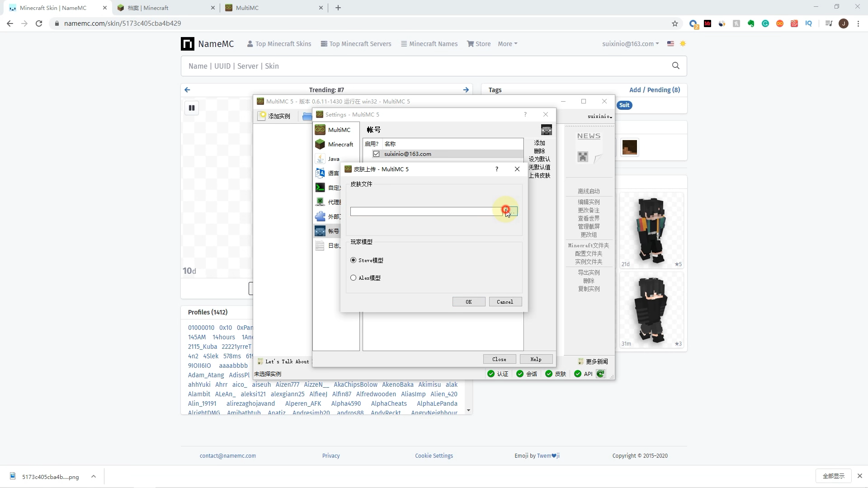
Task: Click the skin file path field
Action: (425, 211)
